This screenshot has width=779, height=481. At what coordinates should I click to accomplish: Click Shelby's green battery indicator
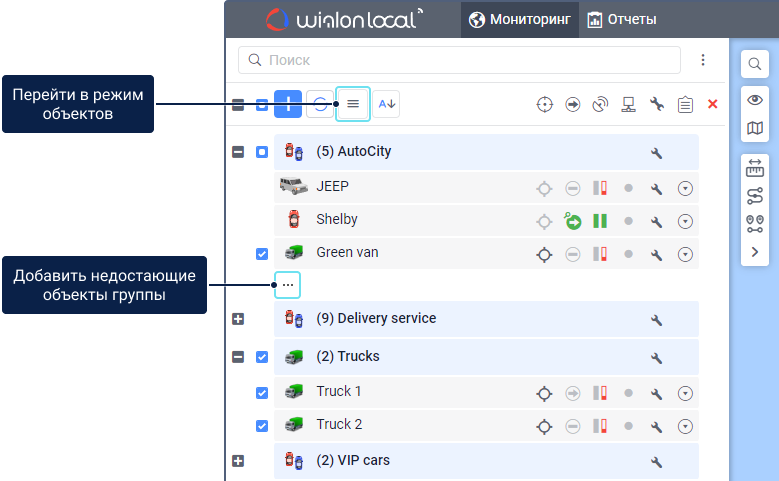point(600,221)
